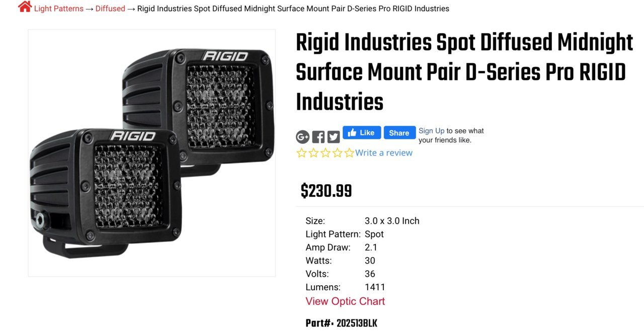Click the product title heading
Viewport: 644px width, 332px height.
[x=464, y=72]
